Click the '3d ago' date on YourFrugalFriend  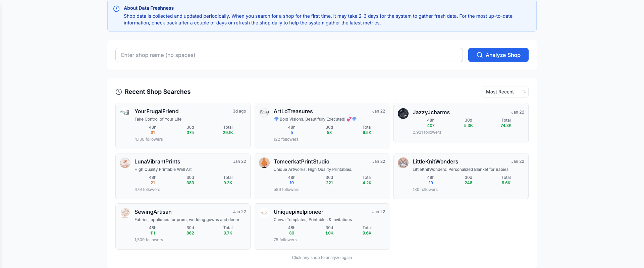[239, 111]
